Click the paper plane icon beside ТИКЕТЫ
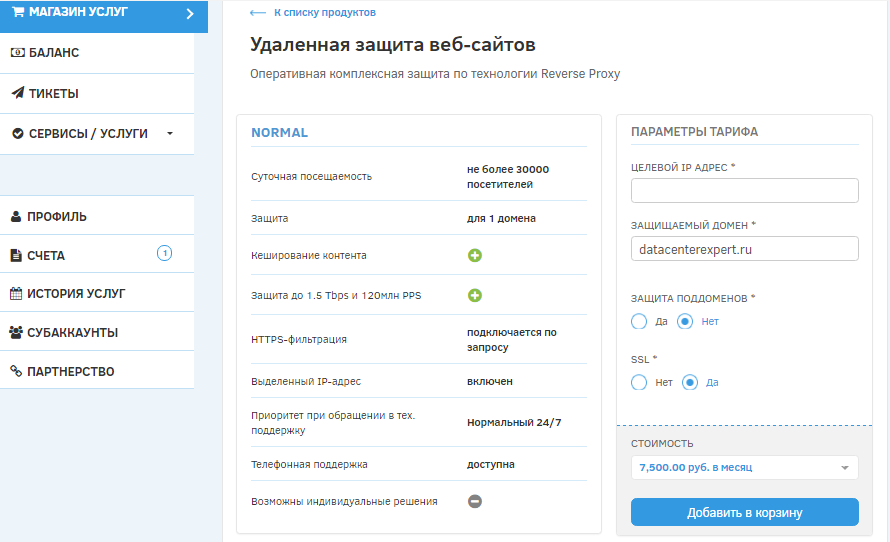This screenshot has height=542, width=890. (17, 93)
